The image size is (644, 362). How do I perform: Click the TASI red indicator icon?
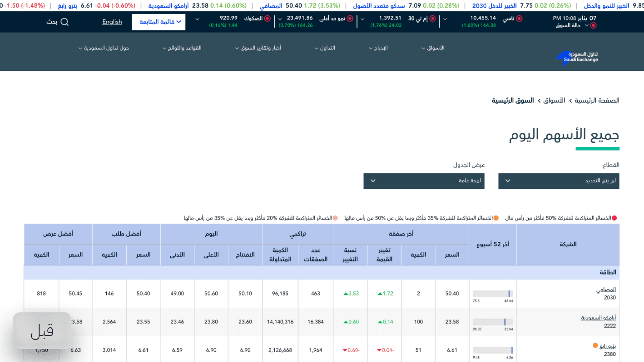519,19
